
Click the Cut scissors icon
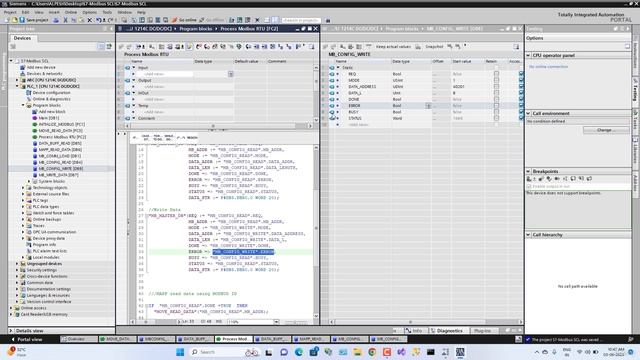[65, 20]
